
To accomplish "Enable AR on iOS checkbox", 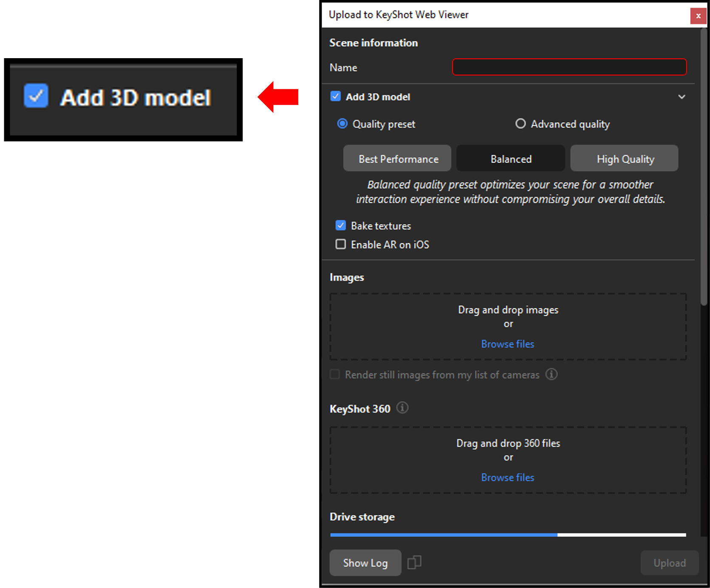I will pyautogui.click(x=341, y=244).
